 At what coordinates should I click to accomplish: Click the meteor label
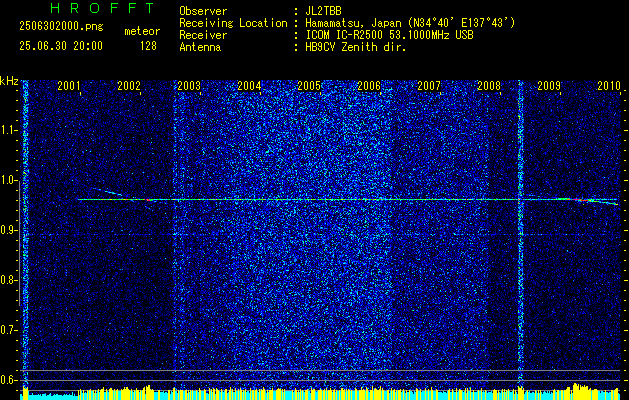142,31
